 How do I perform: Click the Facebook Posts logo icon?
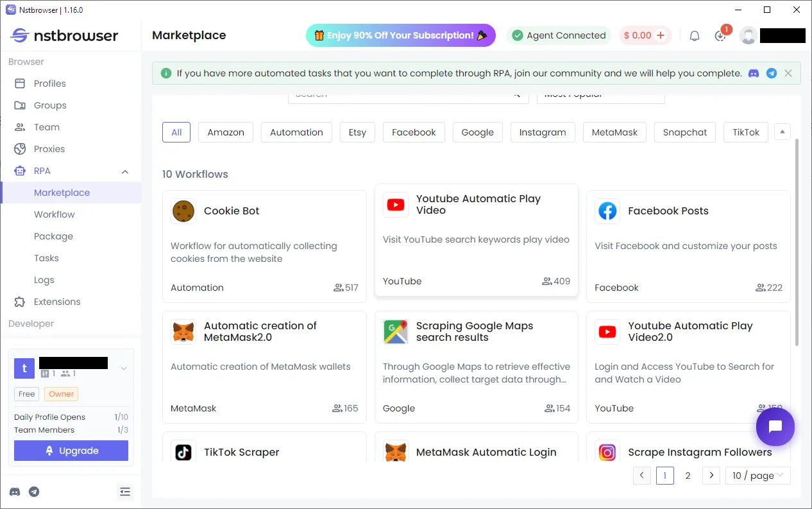pos(607,211)
